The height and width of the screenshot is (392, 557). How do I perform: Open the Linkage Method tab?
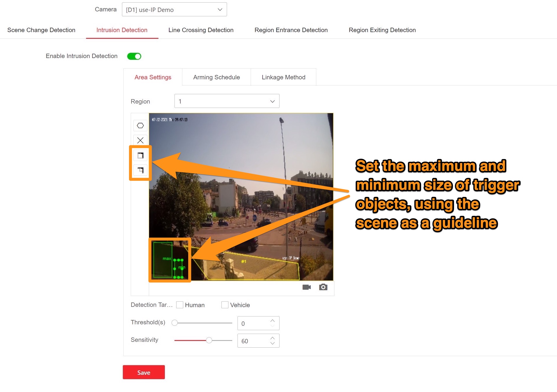283,77
